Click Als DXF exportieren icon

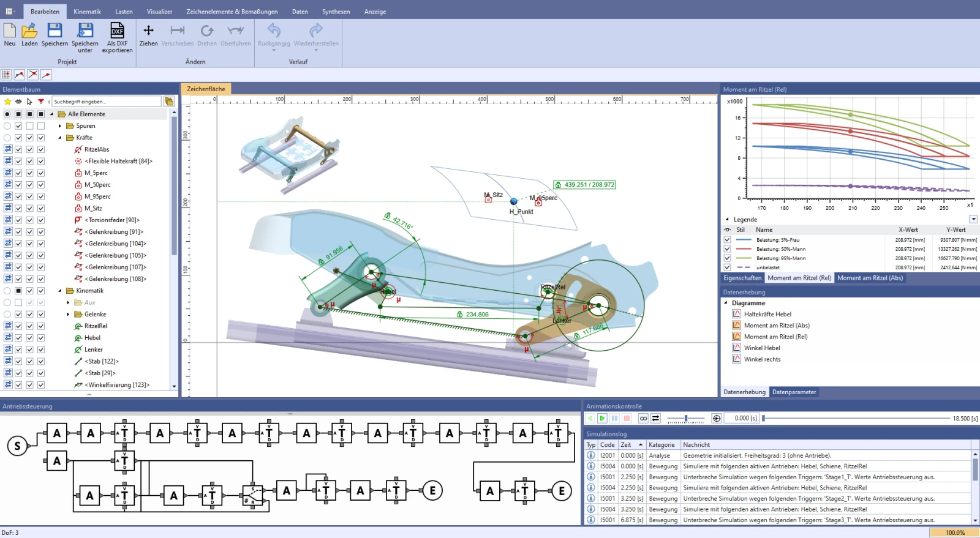click(x=117, y=38)
